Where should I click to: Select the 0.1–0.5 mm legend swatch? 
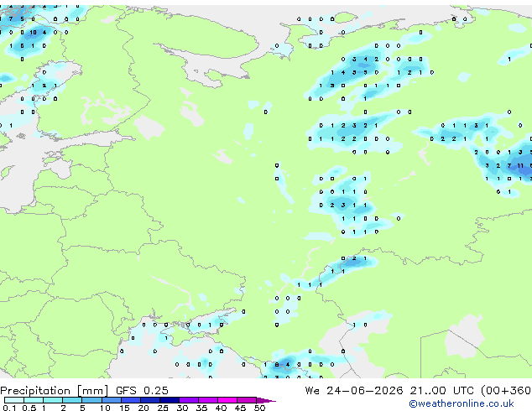(x=14, y=400)
